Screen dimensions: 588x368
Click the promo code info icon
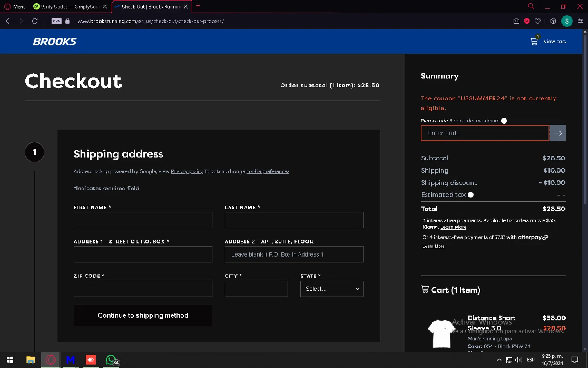[x=504, y=121]
